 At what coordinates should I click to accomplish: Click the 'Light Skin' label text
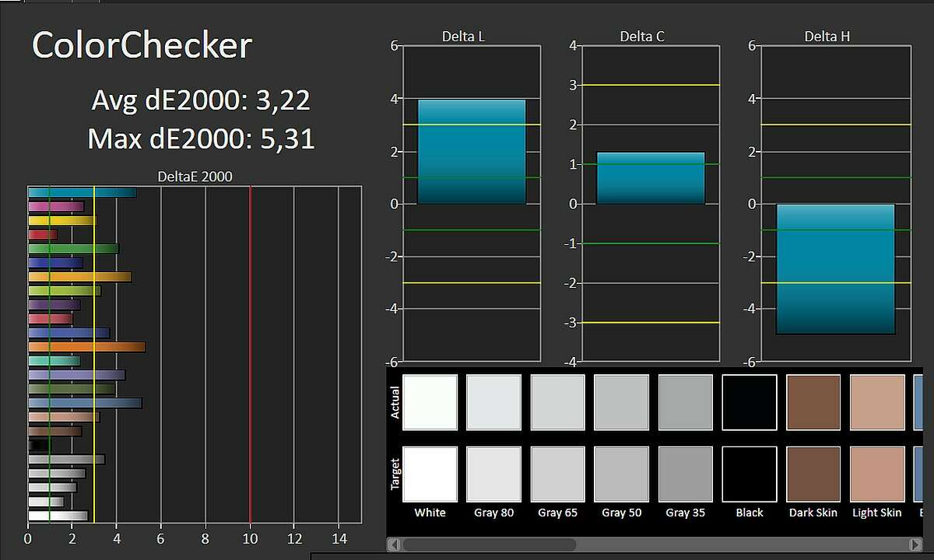pyautogui.click(x=877, y=513)
